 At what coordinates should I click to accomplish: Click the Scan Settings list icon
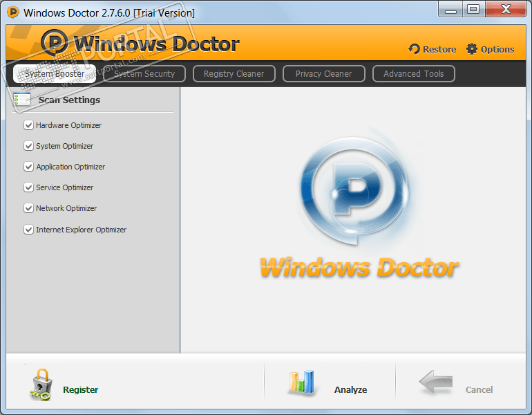(21, 99)
